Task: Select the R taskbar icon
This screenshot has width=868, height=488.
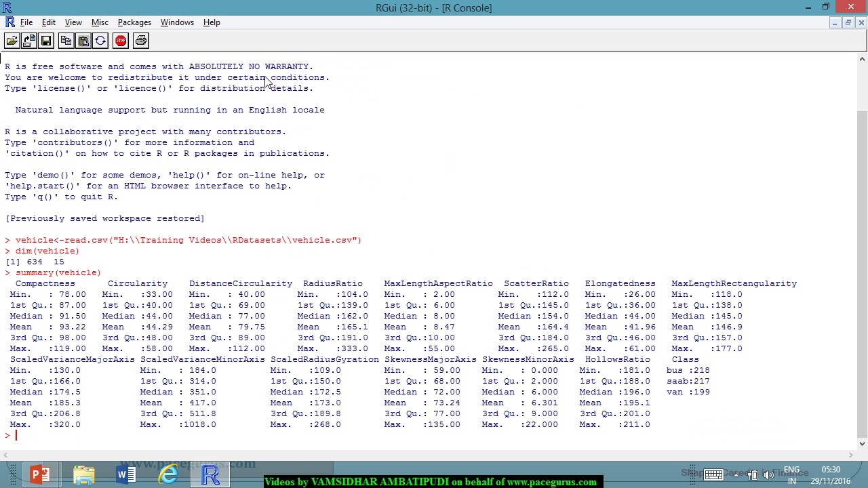Action: click(x=211, y=474)
